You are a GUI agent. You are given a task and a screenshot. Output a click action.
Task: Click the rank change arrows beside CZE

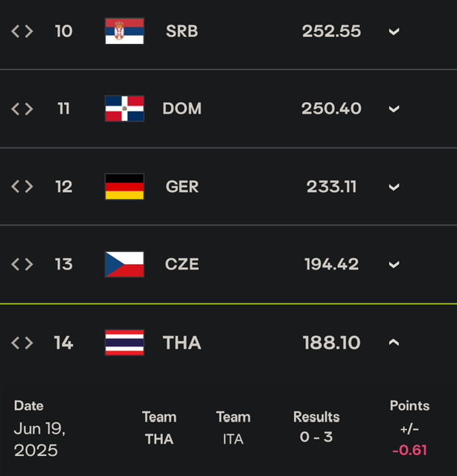22,264
